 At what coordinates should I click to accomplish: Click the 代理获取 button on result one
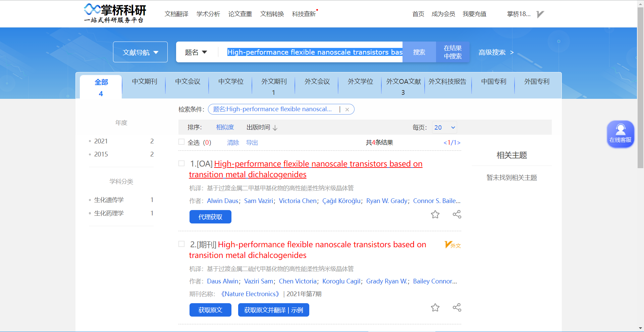210,217
